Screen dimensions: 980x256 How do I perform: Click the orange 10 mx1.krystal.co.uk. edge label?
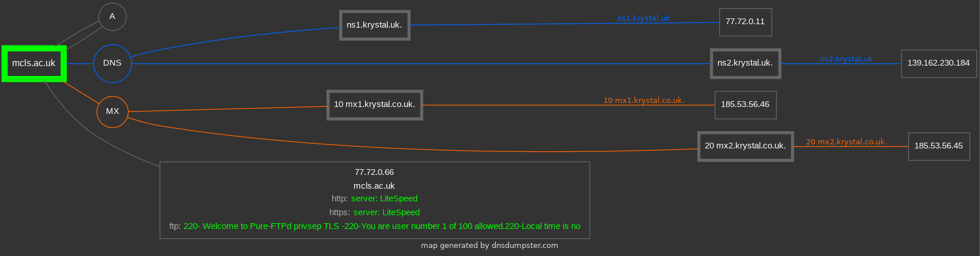[x=644, y=101]
